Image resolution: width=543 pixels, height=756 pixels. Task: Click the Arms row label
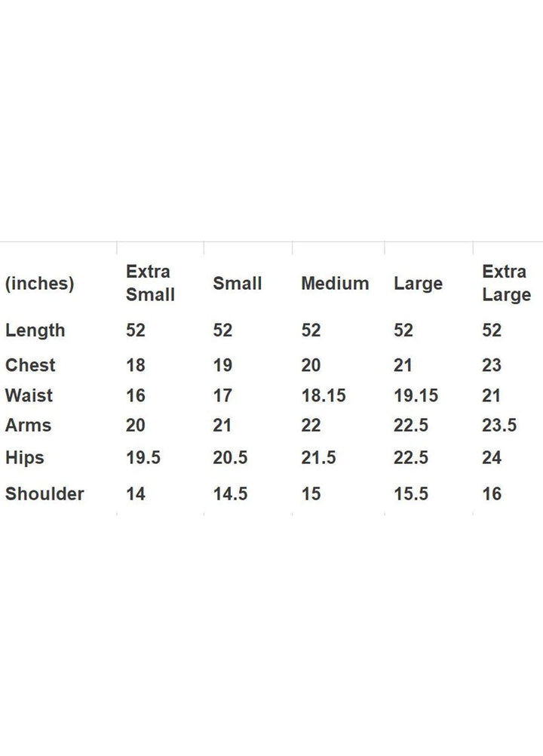pos(28,426)
